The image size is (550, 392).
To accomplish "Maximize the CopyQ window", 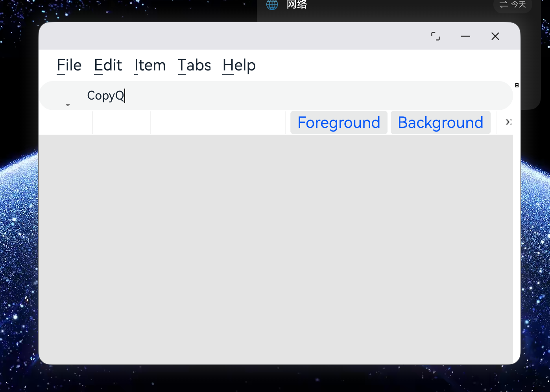I will [436, 36].
